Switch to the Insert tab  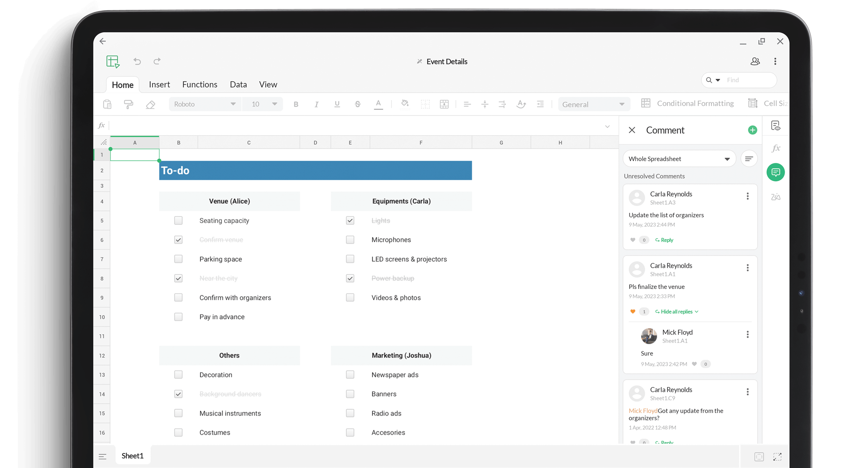tap(159, 84)
